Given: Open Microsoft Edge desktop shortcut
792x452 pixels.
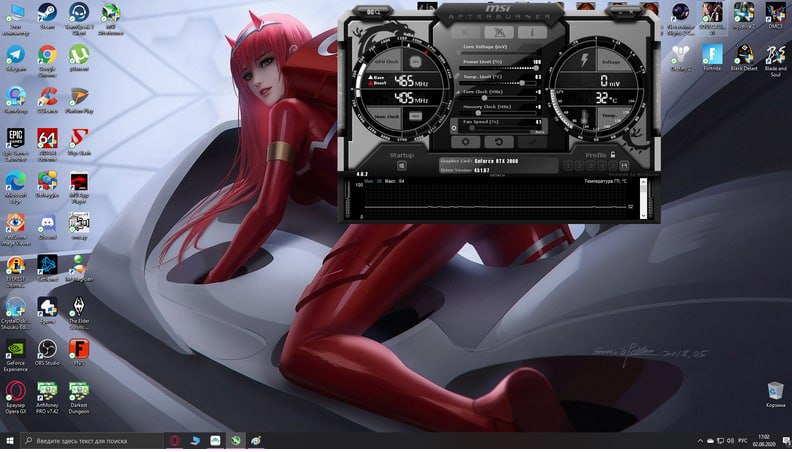Looking at the screenshot, I should 16,187.
